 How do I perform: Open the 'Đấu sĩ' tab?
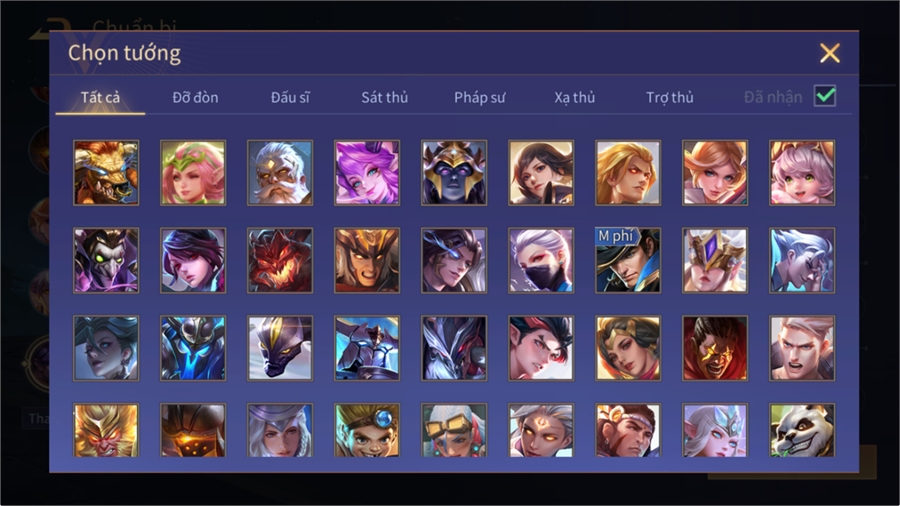point(290,98)
